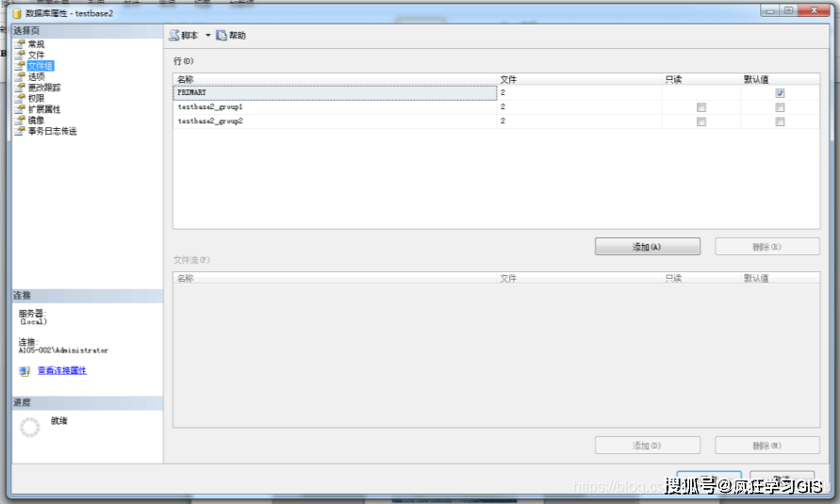Toggle read-only checkbox for testbase2_group2
Viewport: 840px width, 504px height.
point(701,122)
